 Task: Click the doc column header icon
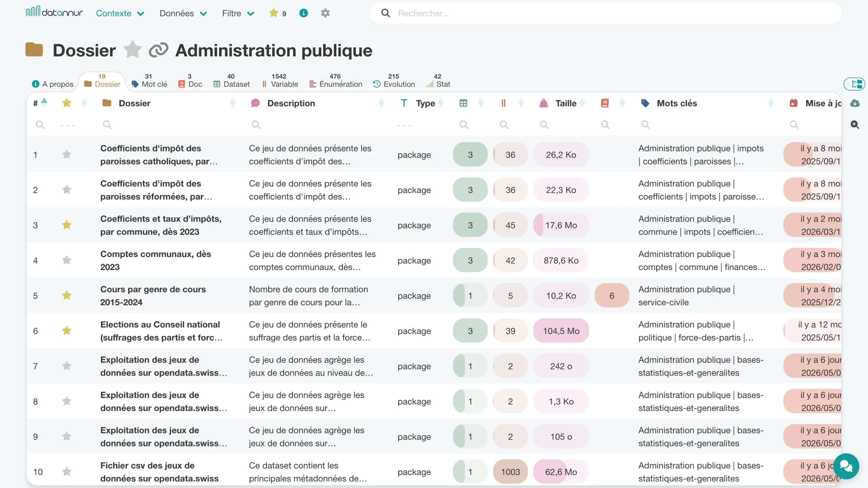(605, 103)
